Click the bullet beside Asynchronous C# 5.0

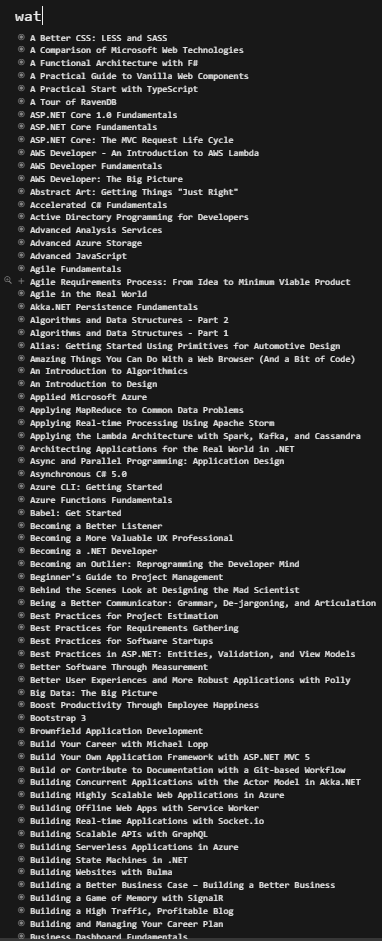pyautogui.click(x=22, y=474)
